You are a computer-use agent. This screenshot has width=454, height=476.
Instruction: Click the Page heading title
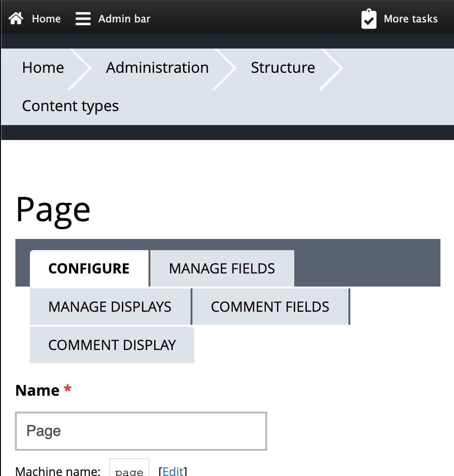[x=53, y=210]
